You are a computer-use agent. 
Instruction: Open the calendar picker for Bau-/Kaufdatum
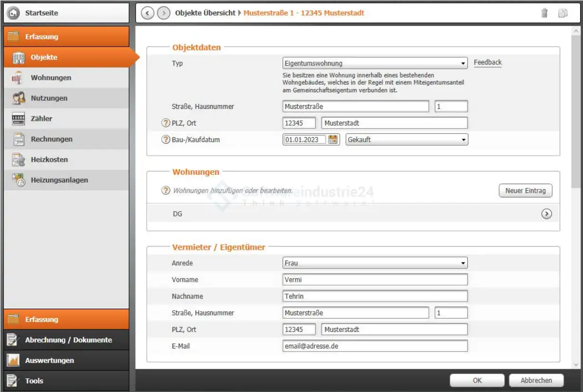(x=334, y=140)
